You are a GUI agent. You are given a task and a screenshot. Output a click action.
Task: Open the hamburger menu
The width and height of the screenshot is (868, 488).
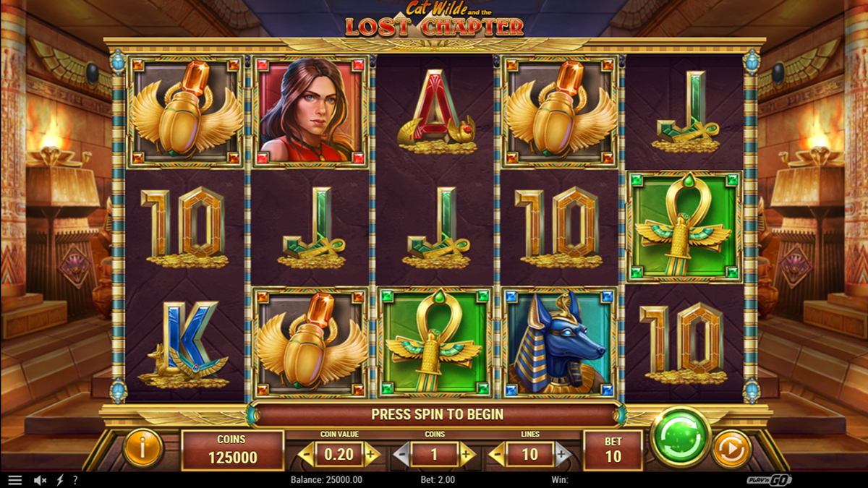click(14, 480)
